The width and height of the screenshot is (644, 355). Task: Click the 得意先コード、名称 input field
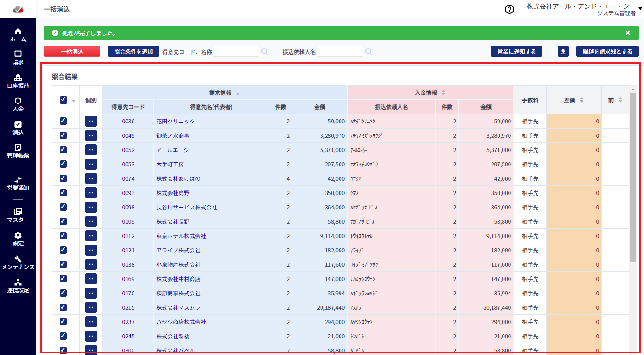pyautogui.click(x=236, y=51)
